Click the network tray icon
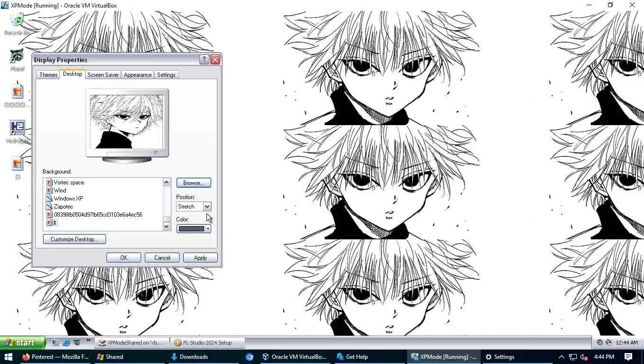 point(573,357)
